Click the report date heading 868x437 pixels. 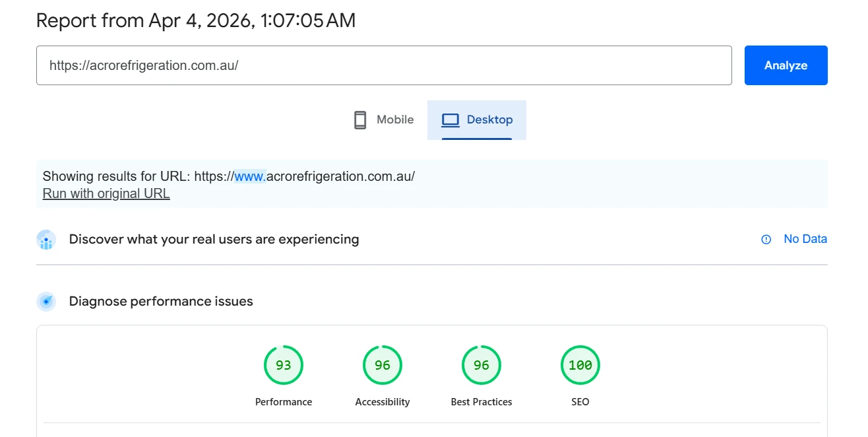[x=196, y=20]
